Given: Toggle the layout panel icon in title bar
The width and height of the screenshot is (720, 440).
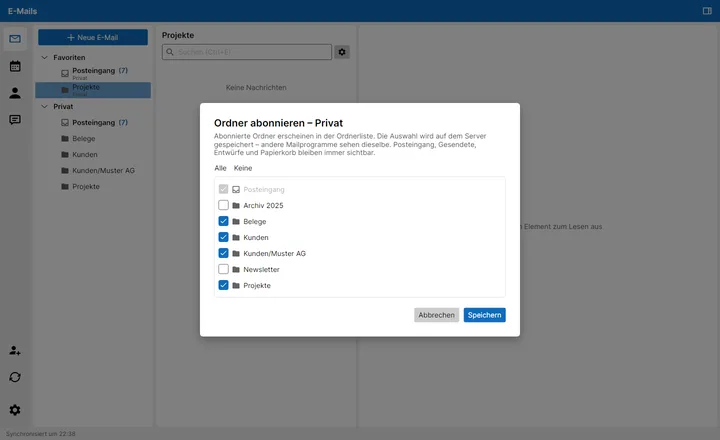Looking at the screenshot, I should pos(707,11).
